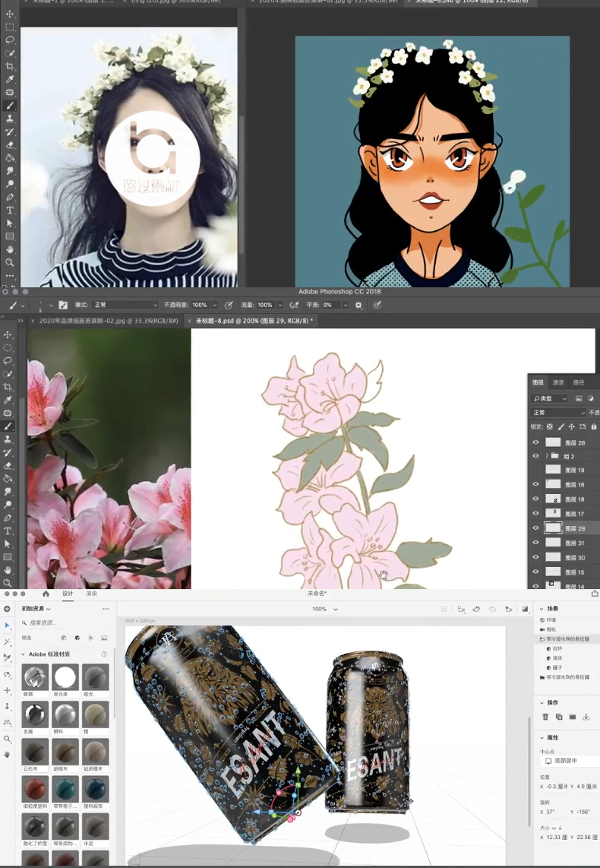600x868 pixels.
Task: Select the Zoom tool in portrait Photoshop window
Action: pyautogui.click(x=9, y=262)
